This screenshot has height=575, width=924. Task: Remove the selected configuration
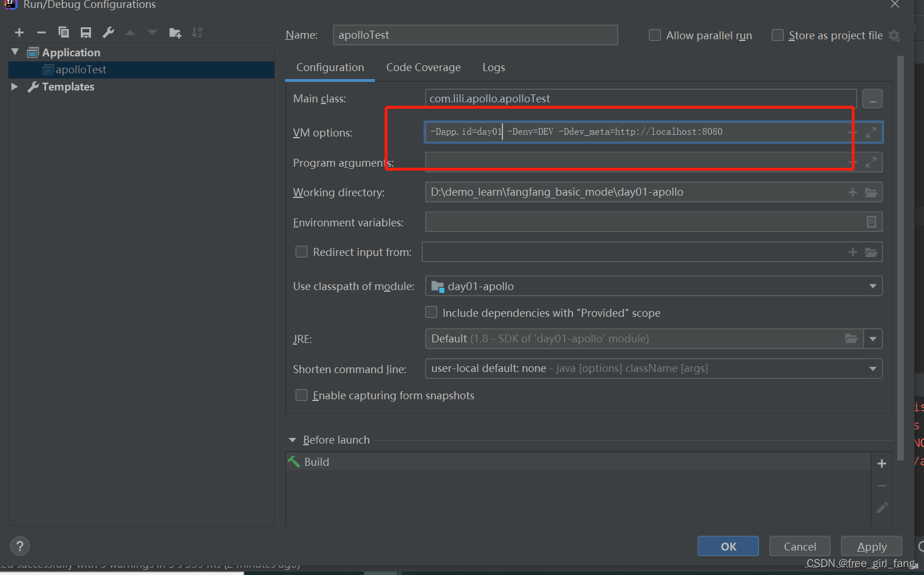tap(41, 32)
